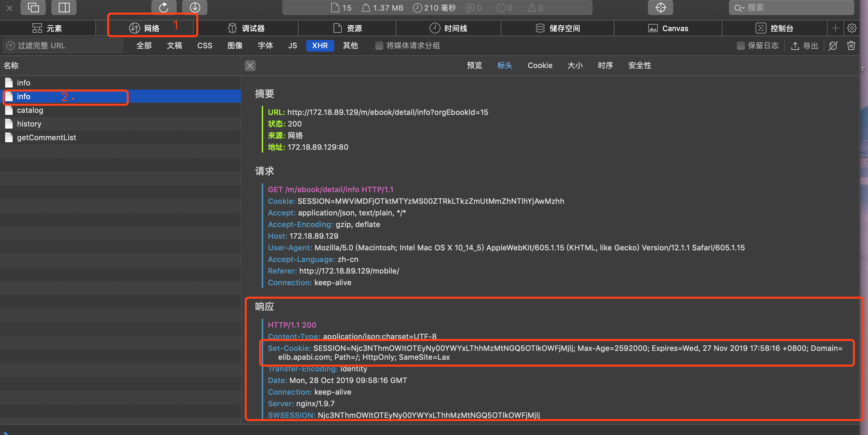This screenshot has height=435, width=868.
Task: Select the getCommentList request row
Action: coord(120,137)
